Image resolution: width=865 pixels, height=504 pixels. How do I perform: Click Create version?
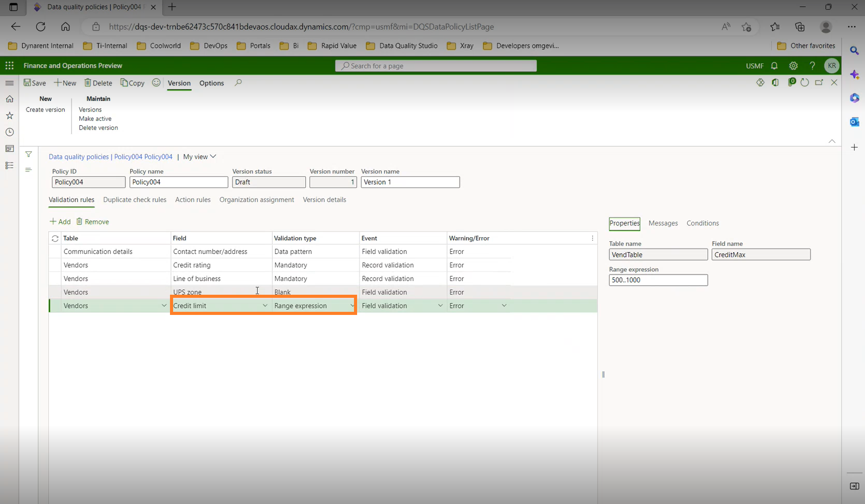click(x=46, y=110)
